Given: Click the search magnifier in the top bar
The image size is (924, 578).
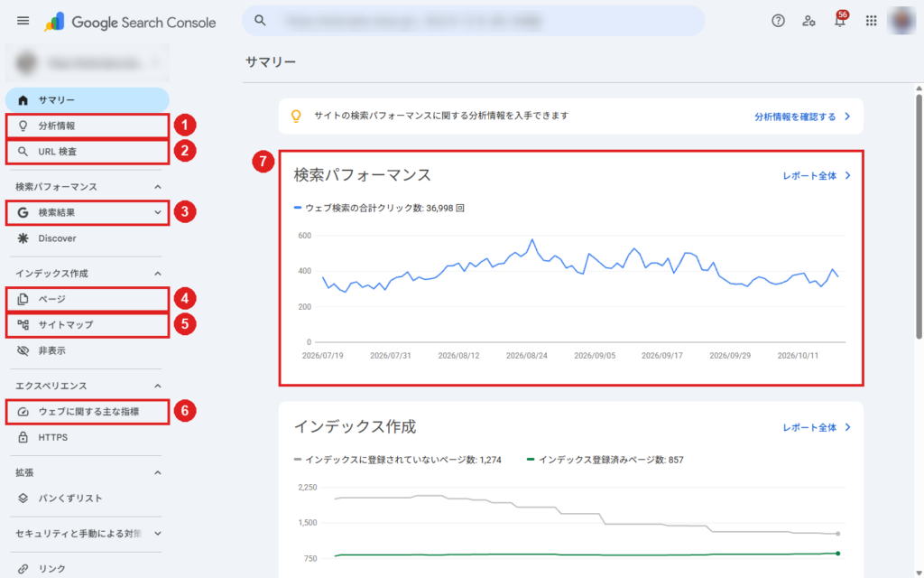Looking at the screenshot, I should click(x=260, y=21).
